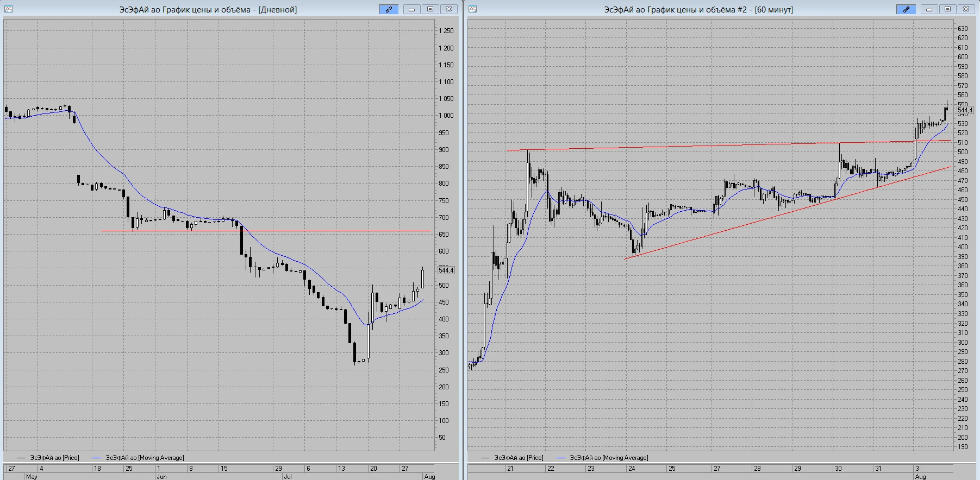Click the 544,4 current price label on the Дневной chart
The image size is (980, 480).
point(446,270)
